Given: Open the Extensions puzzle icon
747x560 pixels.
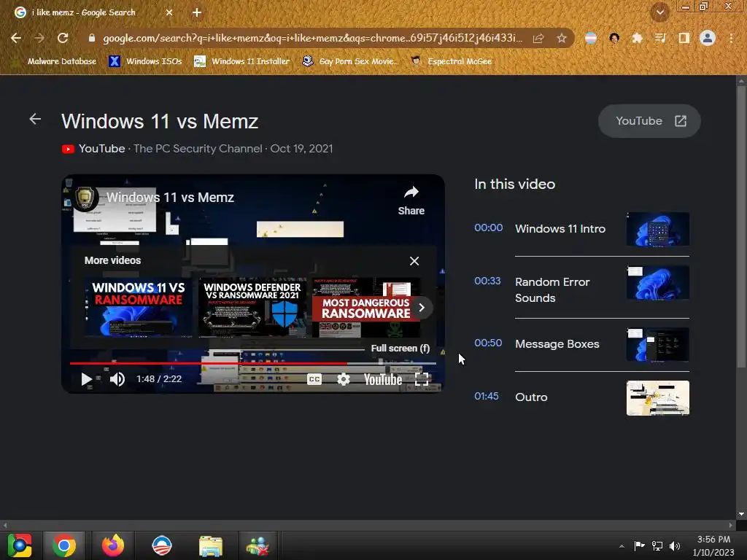Looking at the screenshot, I should click(637, 38).
